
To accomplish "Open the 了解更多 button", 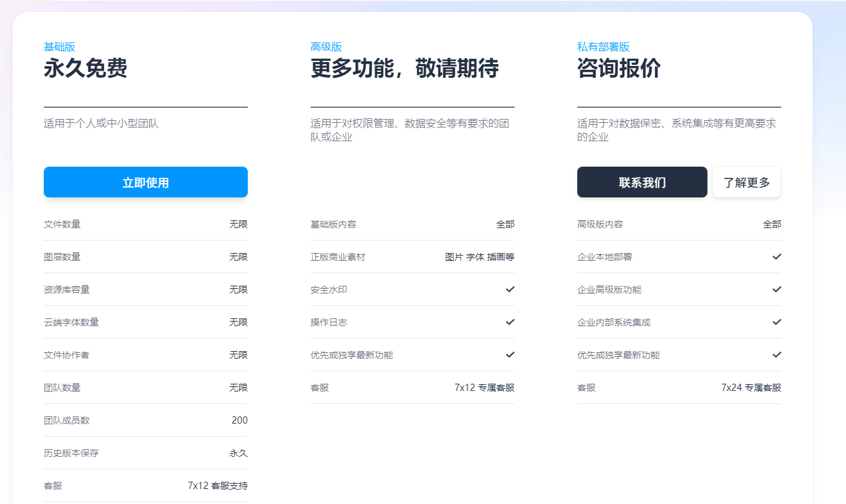I will click(746, 182).
